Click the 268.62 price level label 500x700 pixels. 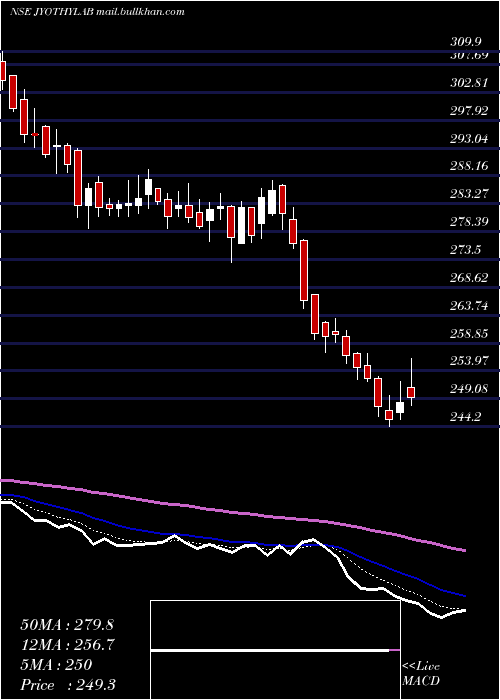coord(469,278)
